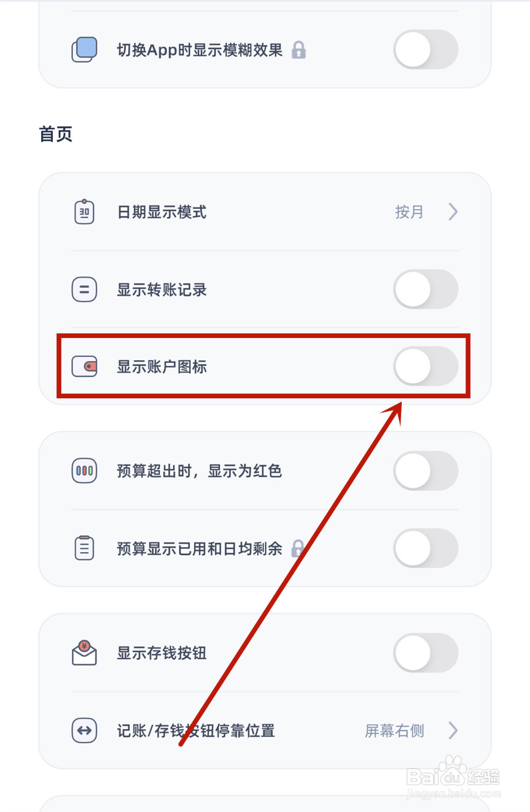The image size is (530, 812).
Task: Change the 屏幕右侧 dock position value
Action: coord(394,730)
